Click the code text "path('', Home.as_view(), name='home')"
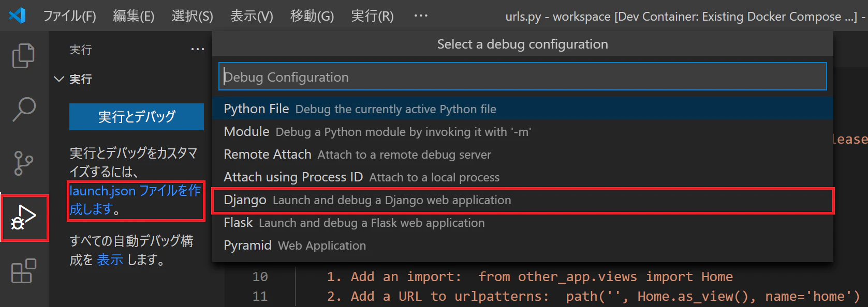This screenshot has height=307, width=868. pos(713,297)
